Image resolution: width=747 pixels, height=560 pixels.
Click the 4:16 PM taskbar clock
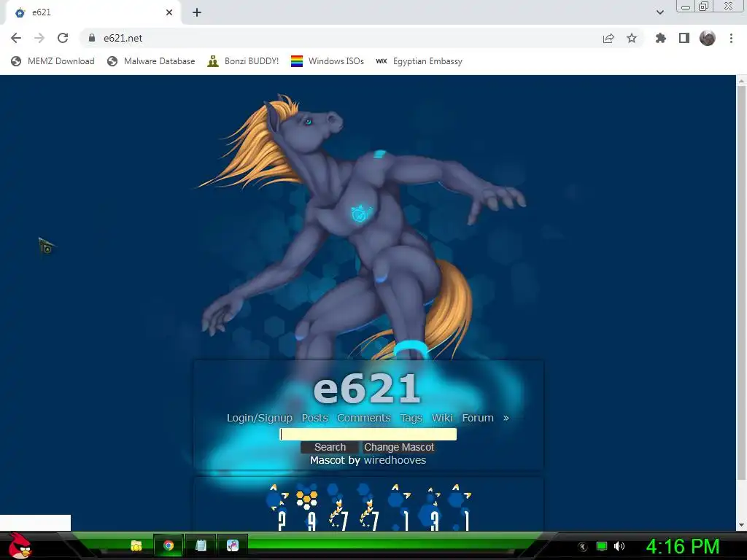[682, 547]
